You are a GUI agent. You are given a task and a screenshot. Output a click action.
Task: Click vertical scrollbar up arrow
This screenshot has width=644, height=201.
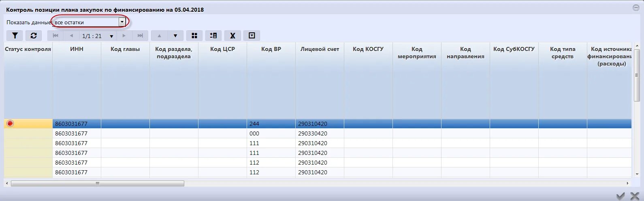[637, 46]
